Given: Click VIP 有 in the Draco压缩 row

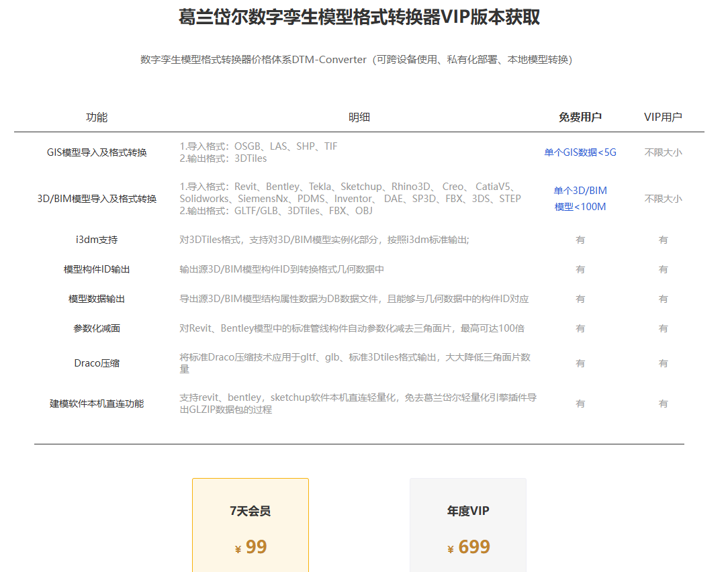Looking at the screenshot, I should pyautogui.click(x=663, y=363).
